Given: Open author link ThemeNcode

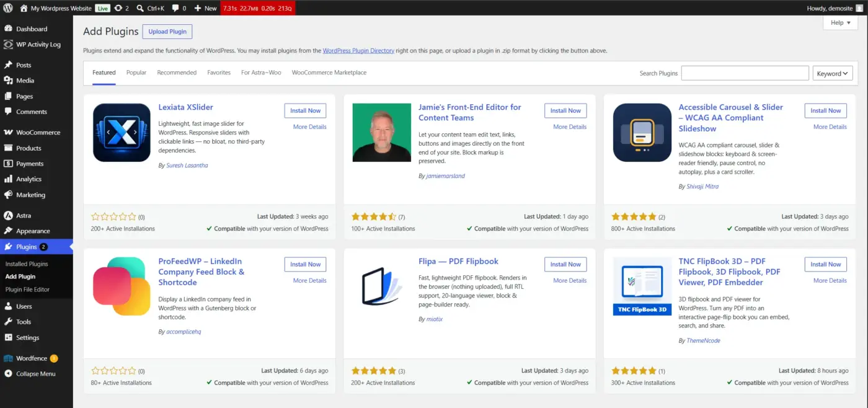Looking at the screenshot, I should (703, 340).
